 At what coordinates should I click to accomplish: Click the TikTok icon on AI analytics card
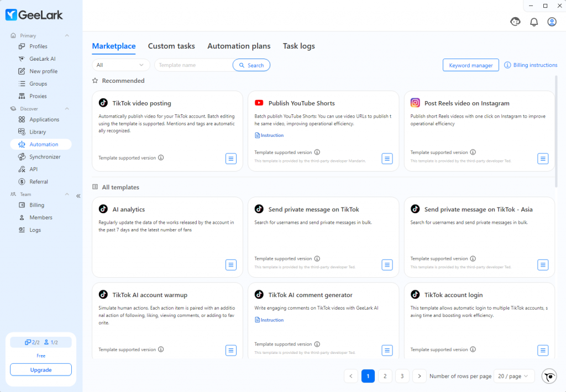(103, 209)
